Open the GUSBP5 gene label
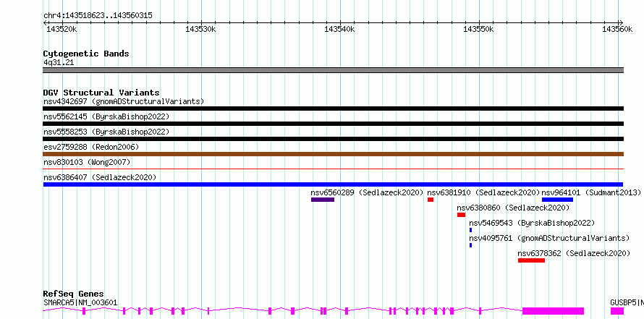This screenshot has width=644, height=319. (x=627, y=303)
